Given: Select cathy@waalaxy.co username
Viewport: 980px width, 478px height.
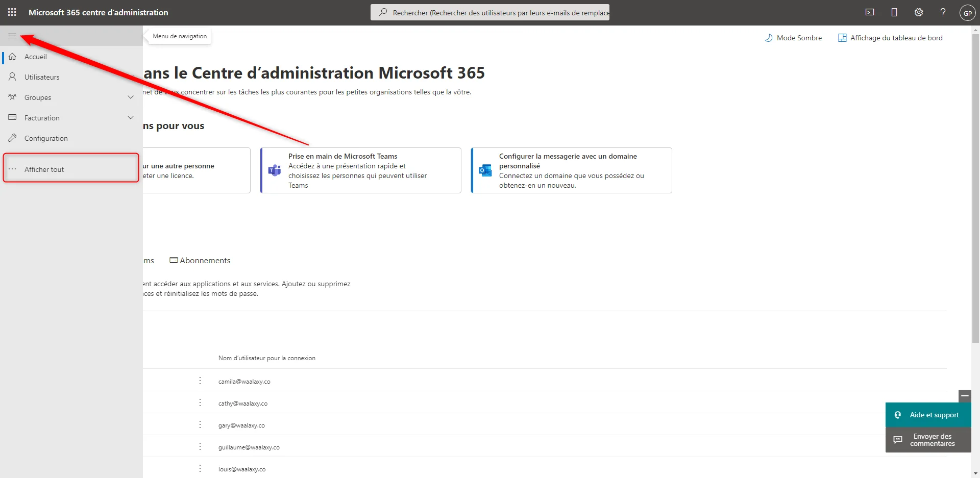Looking at the screenshot, I should [x=243, y=404].
